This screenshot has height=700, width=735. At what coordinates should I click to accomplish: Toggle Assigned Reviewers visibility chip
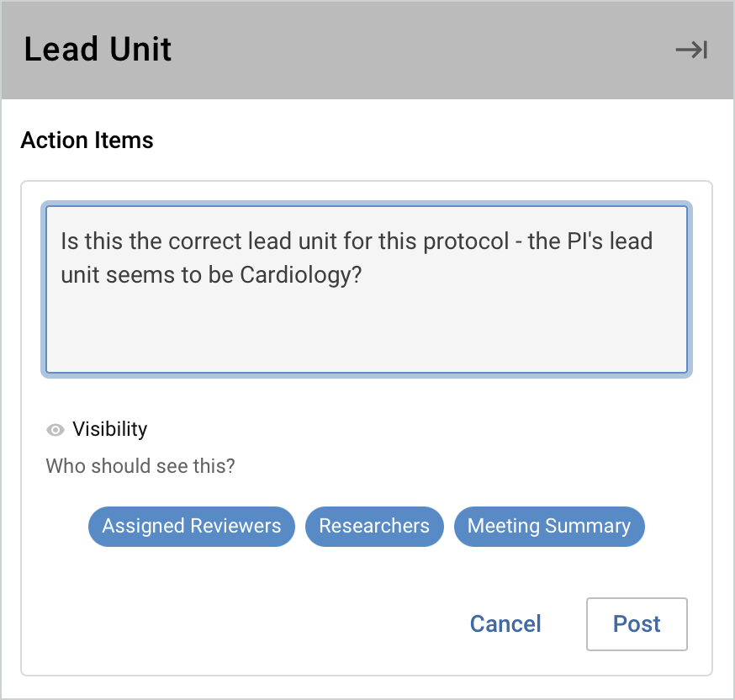pyautogui.click(x=192, y=527)
